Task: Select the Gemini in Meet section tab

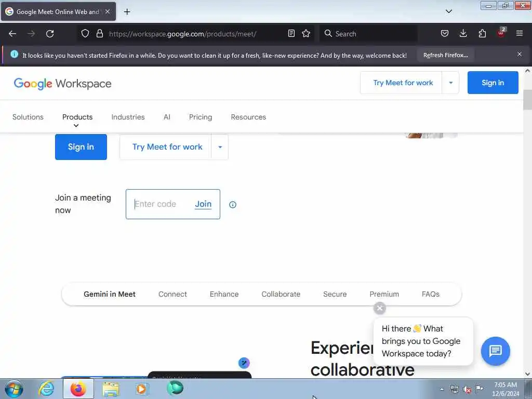Action: click(x=110, y=294)
